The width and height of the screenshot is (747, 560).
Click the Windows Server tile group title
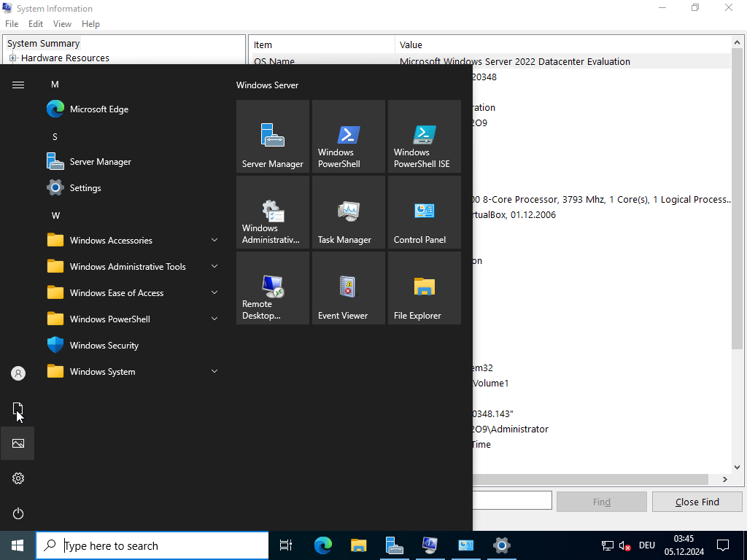point(267,85)
